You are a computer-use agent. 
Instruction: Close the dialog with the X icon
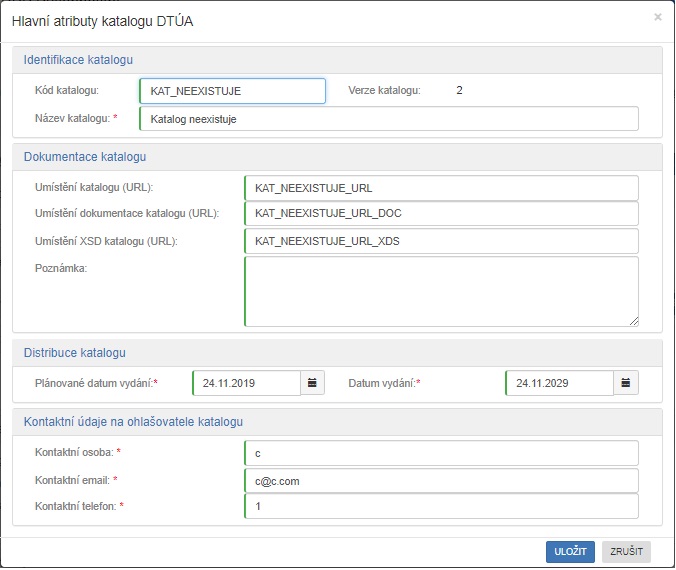pyautogui.click(x=657, y=17)
